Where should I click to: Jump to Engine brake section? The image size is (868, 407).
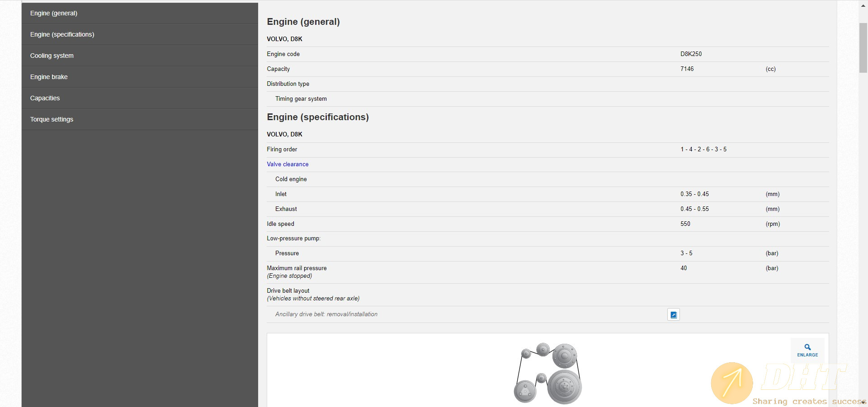click(49, 77)
